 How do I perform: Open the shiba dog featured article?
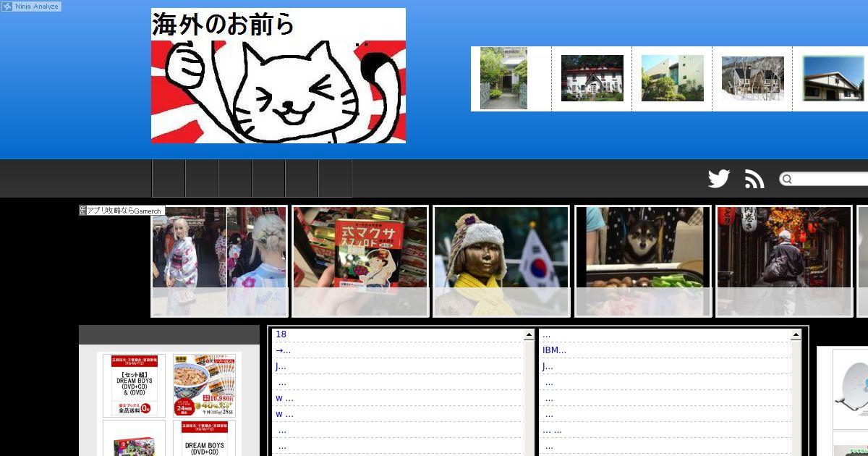[643, 261]
